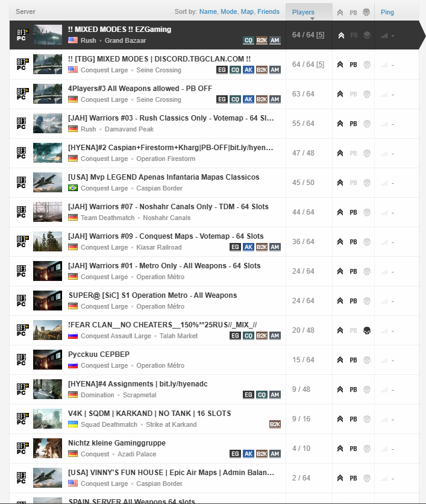Sort servers by Map

tap(247, 11)
